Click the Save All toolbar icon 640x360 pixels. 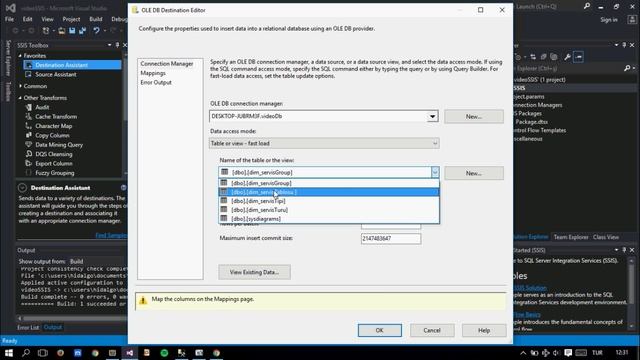click(x=82, y=31)
